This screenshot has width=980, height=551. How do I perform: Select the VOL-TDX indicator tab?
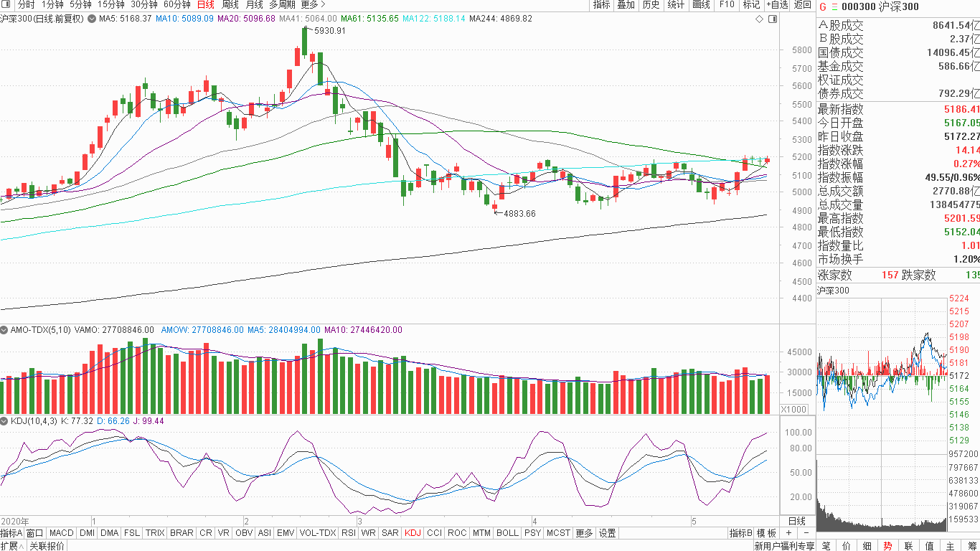coord(317,533)
